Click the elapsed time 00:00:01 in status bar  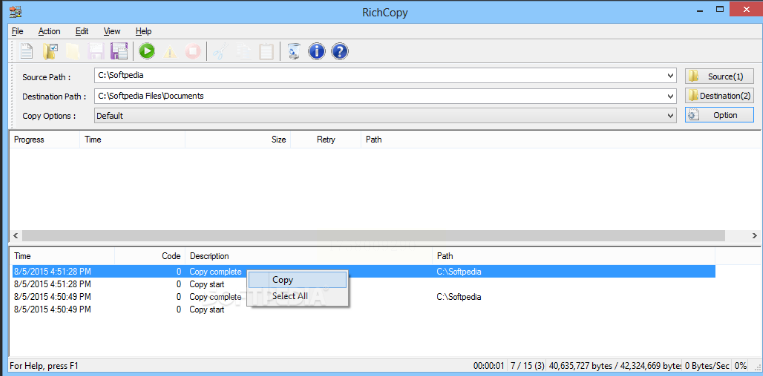coord(490,365)
